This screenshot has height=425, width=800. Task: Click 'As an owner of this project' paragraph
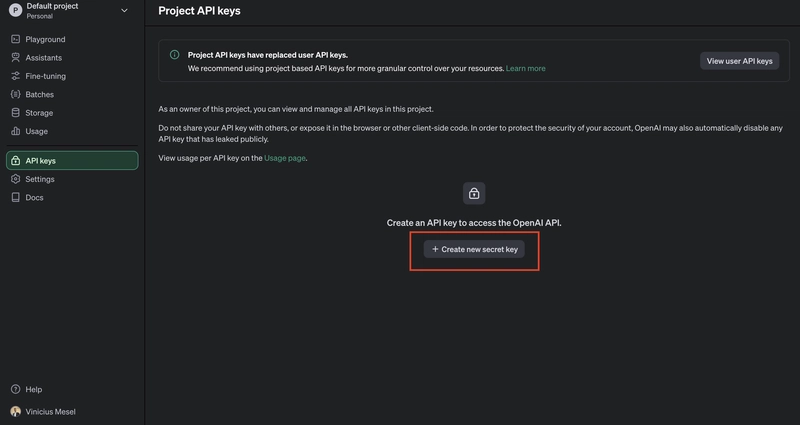[296, 109]
